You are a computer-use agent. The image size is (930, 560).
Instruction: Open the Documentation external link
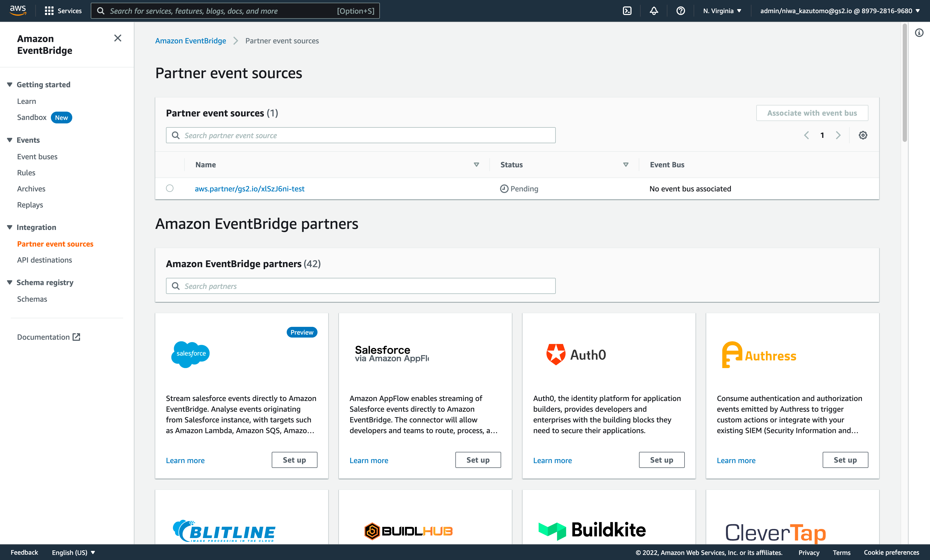point(49,337)
